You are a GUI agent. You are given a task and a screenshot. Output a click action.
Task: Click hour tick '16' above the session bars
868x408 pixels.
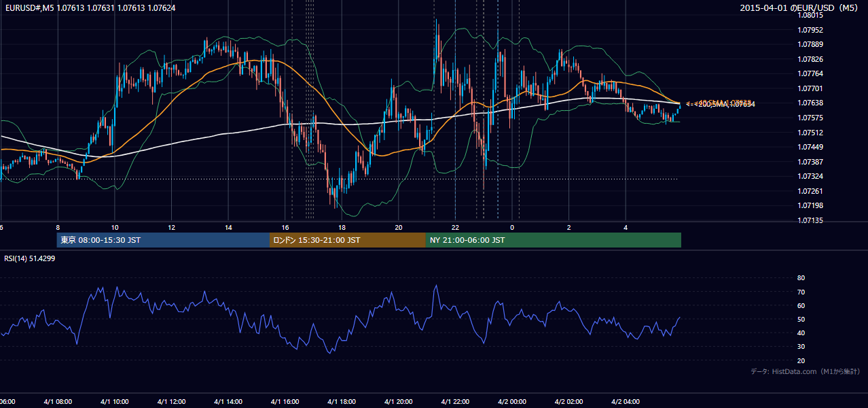pyautogui.click(x=285, y=228)
